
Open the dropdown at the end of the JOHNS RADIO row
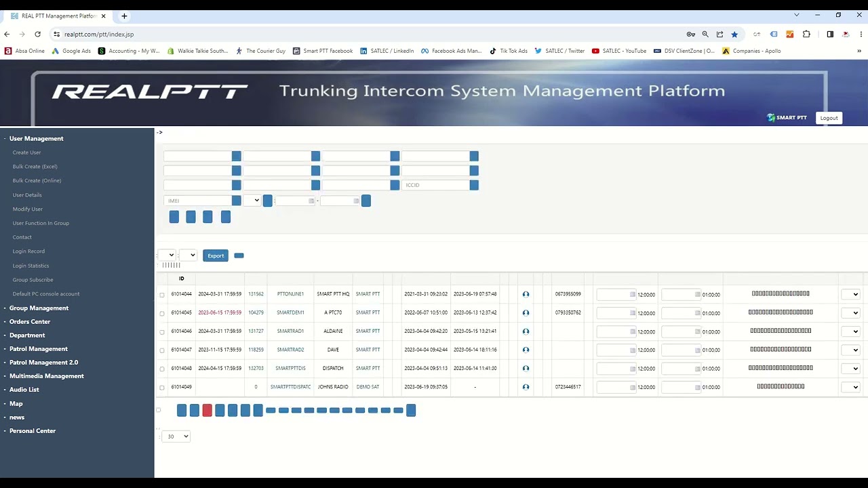click(x=850, y=387)
